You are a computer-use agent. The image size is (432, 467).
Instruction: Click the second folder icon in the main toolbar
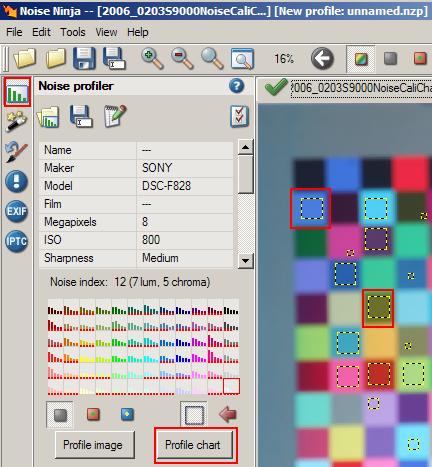(55, 58)
